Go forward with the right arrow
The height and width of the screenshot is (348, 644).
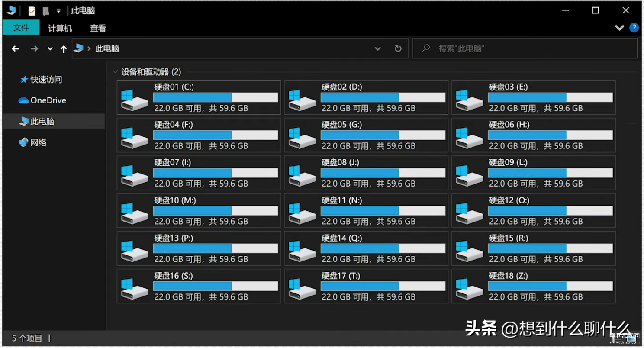tap(34, 49)
